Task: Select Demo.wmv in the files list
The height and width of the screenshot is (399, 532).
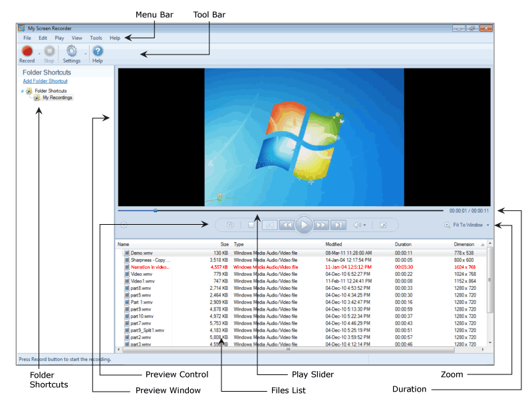Action: (142, 253)
